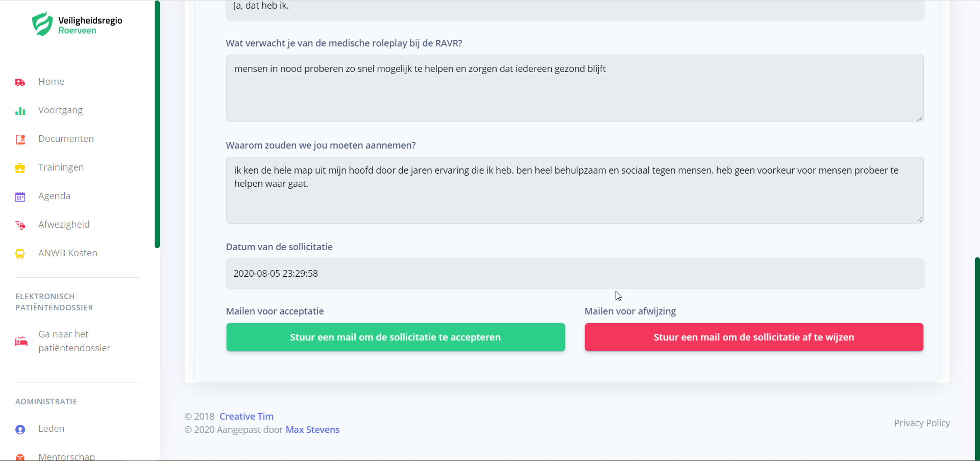Open the Max Stevens footer link
This screenshot has width=980, height=461.
(312, 429)
